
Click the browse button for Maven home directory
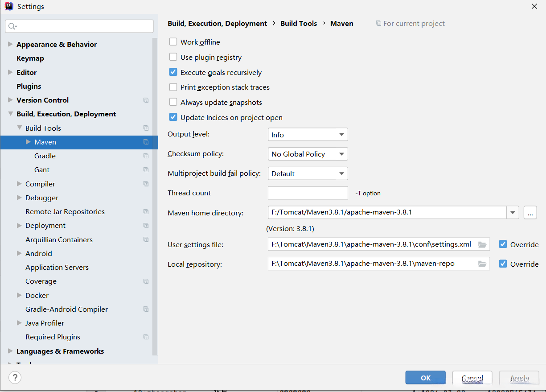(x=530, y=213)
